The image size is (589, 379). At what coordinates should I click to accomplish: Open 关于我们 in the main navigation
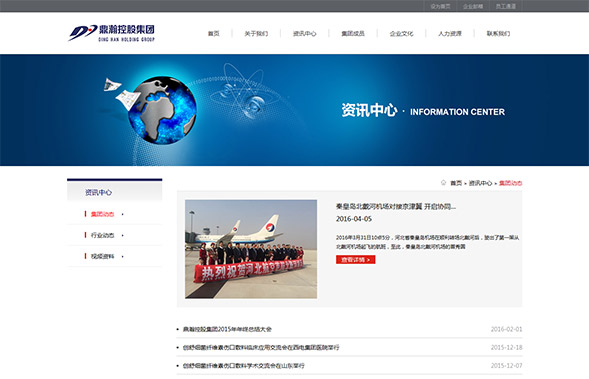point(256,33)
